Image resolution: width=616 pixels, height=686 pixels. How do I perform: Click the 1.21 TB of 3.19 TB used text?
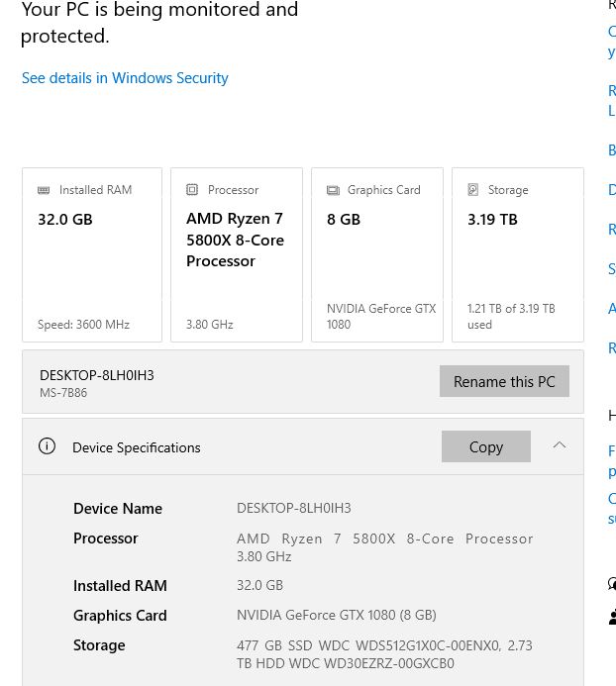[x=511, y=316]
